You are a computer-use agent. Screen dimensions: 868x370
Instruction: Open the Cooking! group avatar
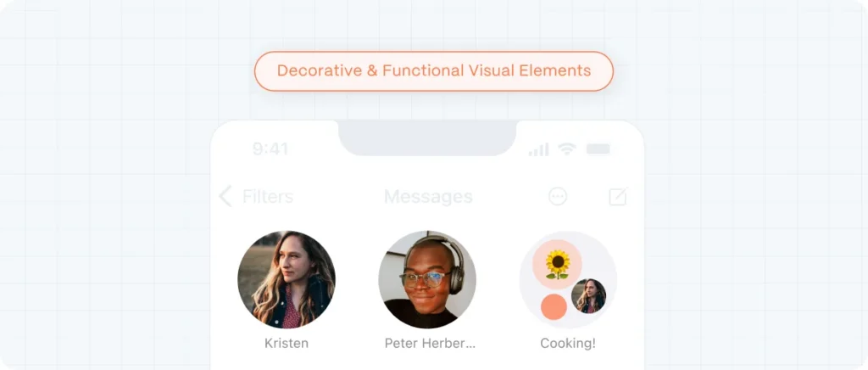click(568, 280)
